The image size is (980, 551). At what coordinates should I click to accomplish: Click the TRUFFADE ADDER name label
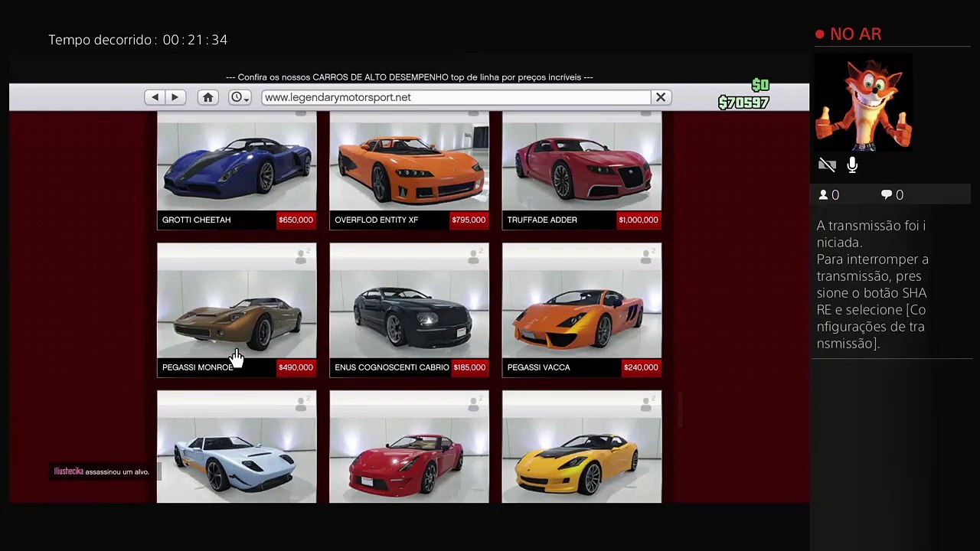[x=542, y=220]
